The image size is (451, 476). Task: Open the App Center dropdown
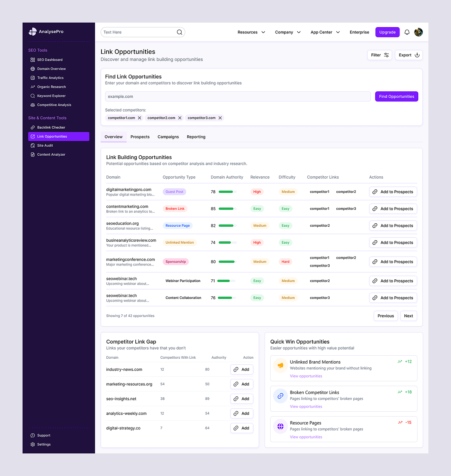325,32
